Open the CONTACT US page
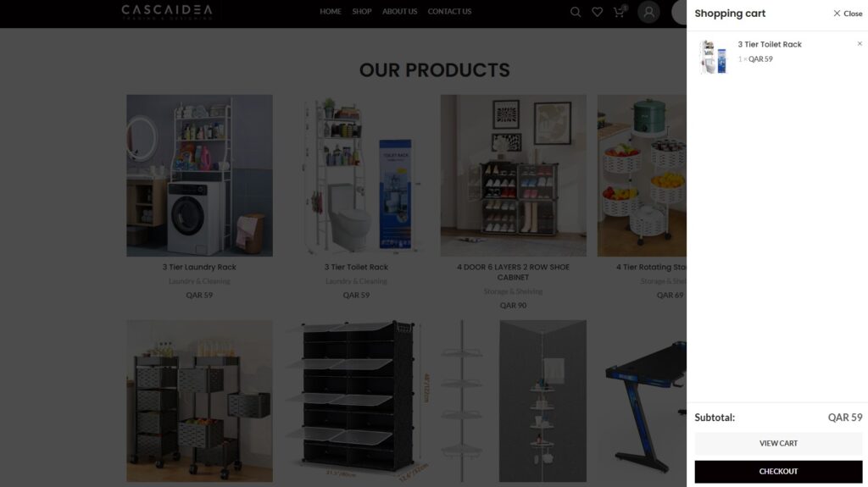This screenshot has height=487, width=868. pos(449,12)
